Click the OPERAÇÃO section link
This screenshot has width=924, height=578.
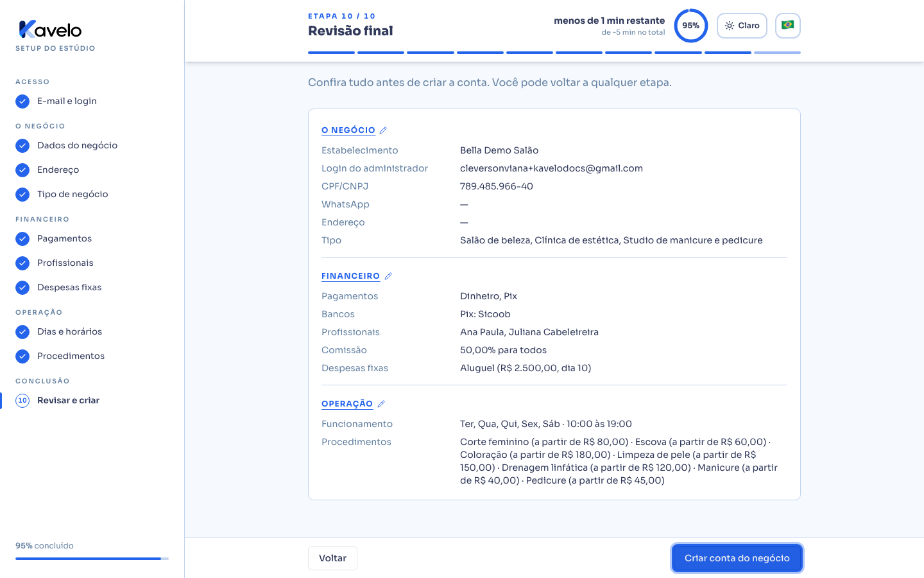(347, 404)
